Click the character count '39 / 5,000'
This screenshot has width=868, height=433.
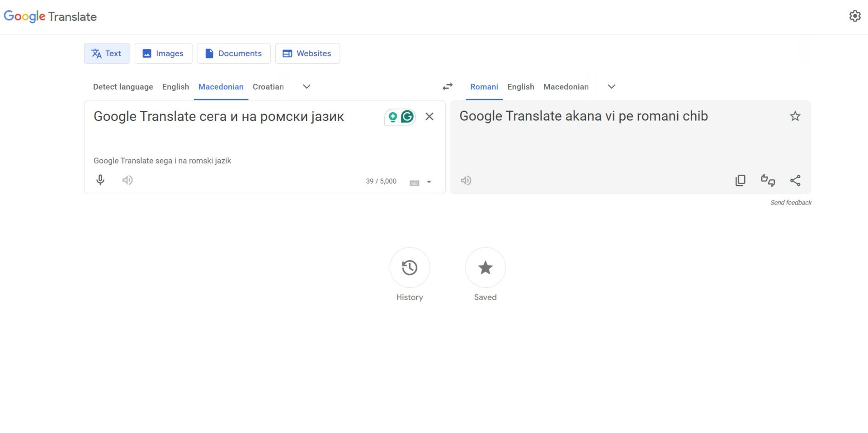tap(381, 181)
